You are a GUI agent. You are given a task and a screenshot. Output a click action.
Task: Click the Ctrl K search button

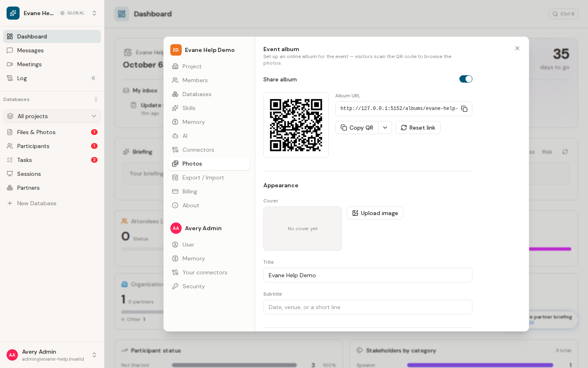click(563, 14)
